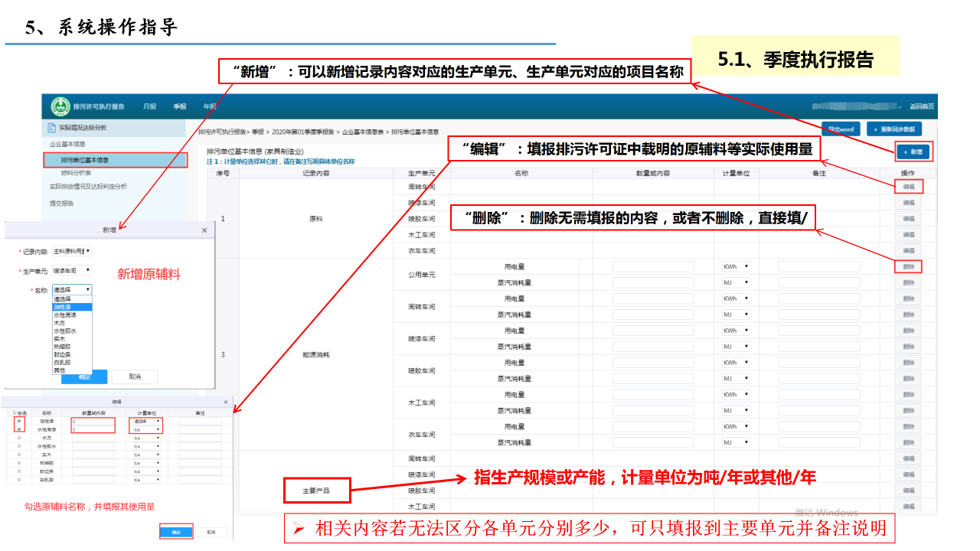Image resolution: width=980 pixels, height=551 pixels.
Task: Open the 生产单元 dropdown showing 喷漆车间
Action: pos(72,270)
